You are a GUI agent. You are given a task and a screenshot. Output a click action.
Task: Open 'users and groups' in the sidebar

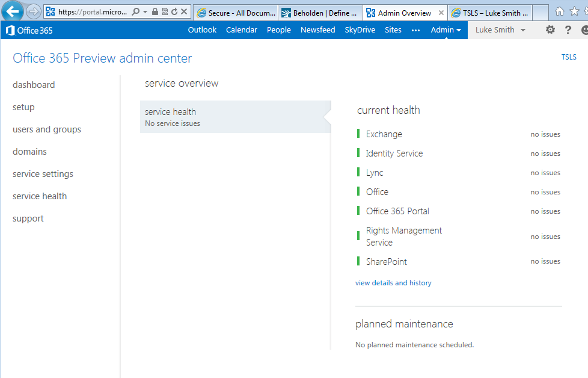point(47,129)
